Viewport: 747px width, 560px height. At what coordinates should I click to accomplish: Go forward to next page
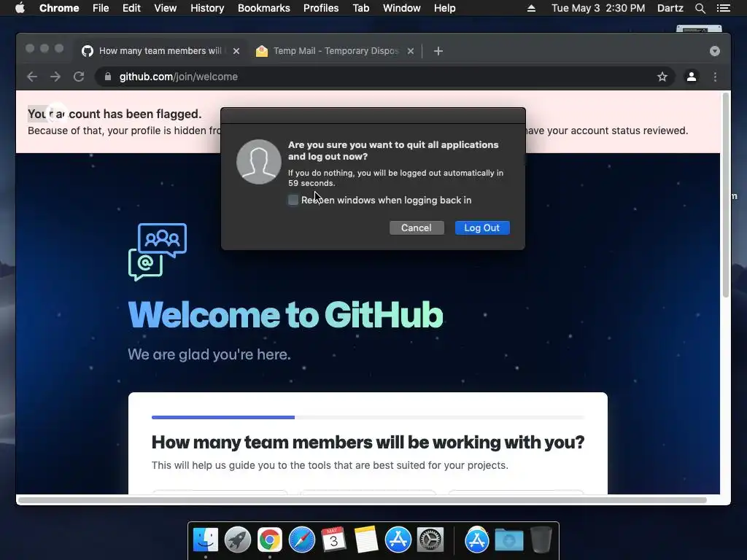point(55,77)
